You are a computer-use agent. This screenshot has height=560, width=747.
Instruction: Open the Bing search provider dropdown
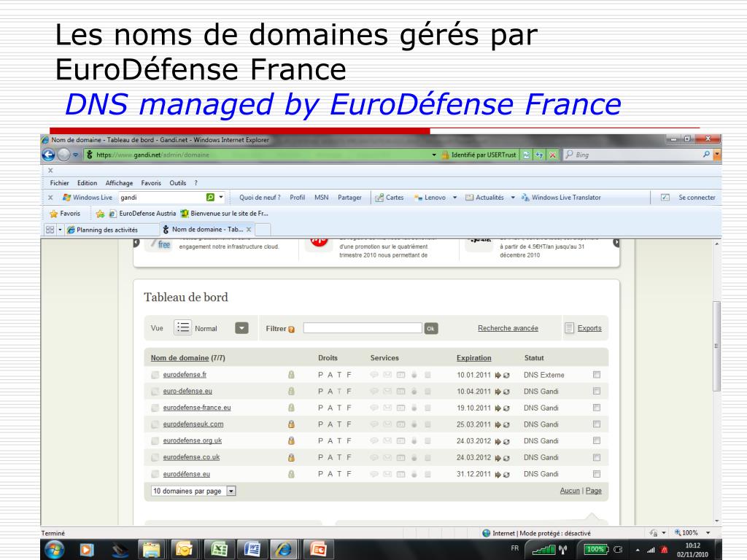[717, 155]
